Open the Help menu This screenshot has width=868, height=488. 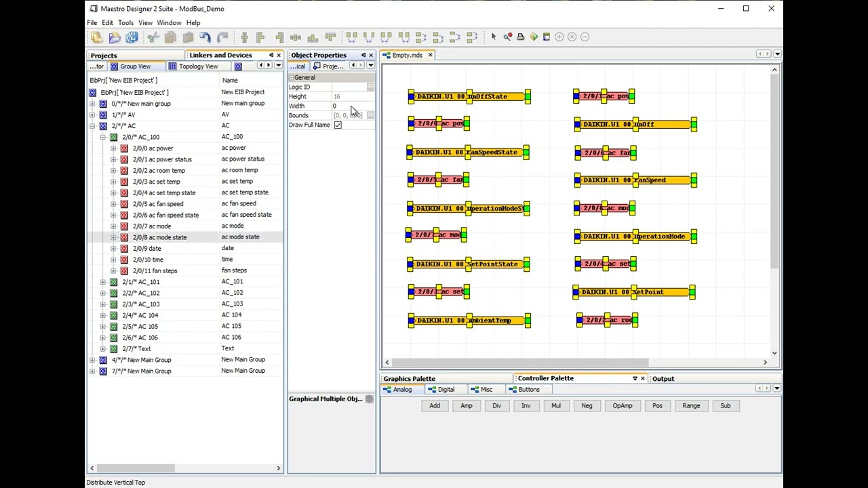tap(193, 22)
